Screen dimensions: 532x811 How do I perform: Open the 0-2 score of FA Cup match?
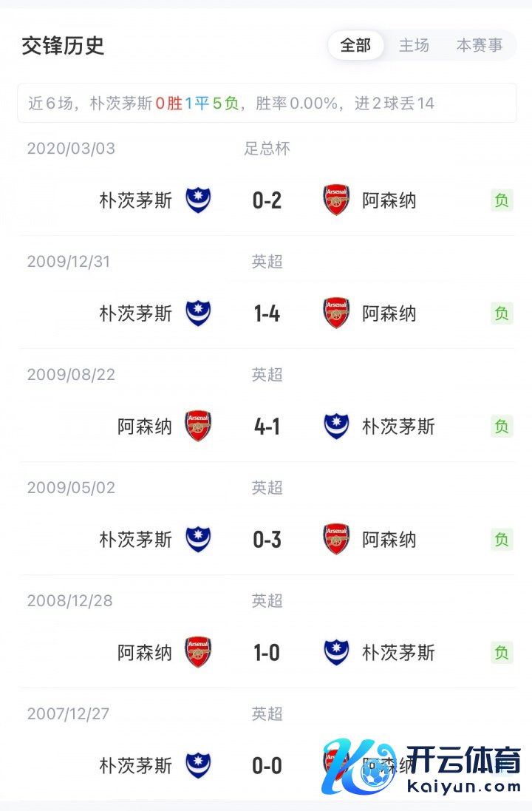pos(267,200)
